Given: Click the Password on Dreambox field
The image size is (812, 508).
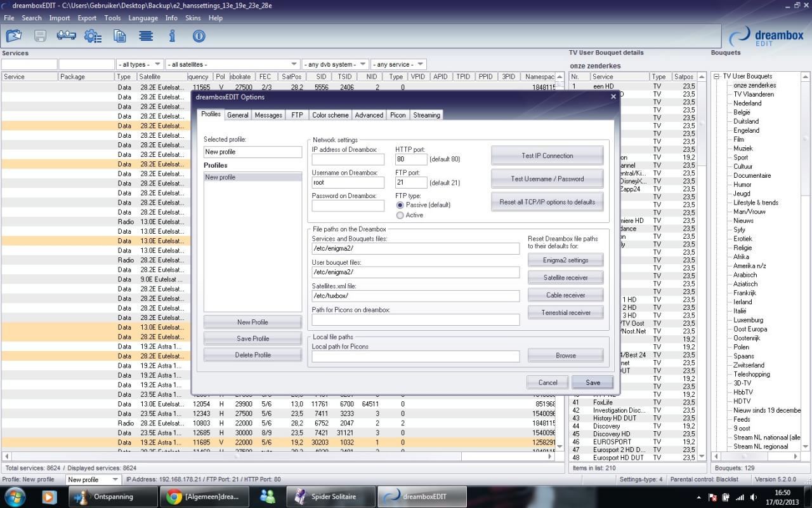Looking at the screenshot, I should 348,205.
